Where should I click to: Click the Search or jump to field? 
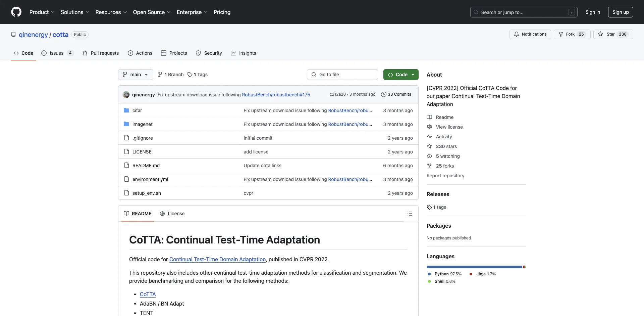(x=524, y=12)
